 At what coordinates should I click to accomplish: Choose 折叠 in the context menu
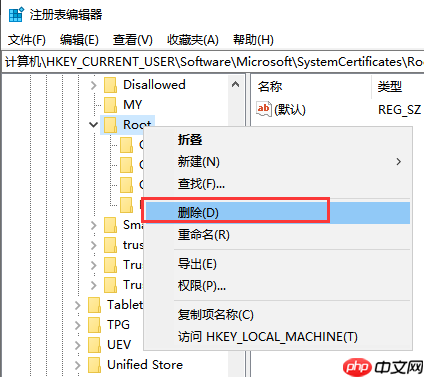coord(278,140)
